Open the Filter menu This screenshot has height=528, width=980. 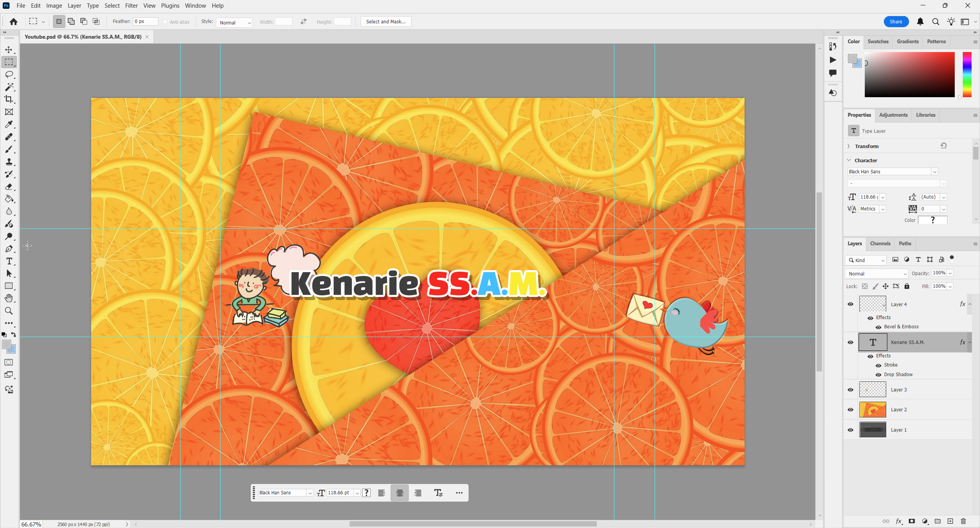click(131, 6)
